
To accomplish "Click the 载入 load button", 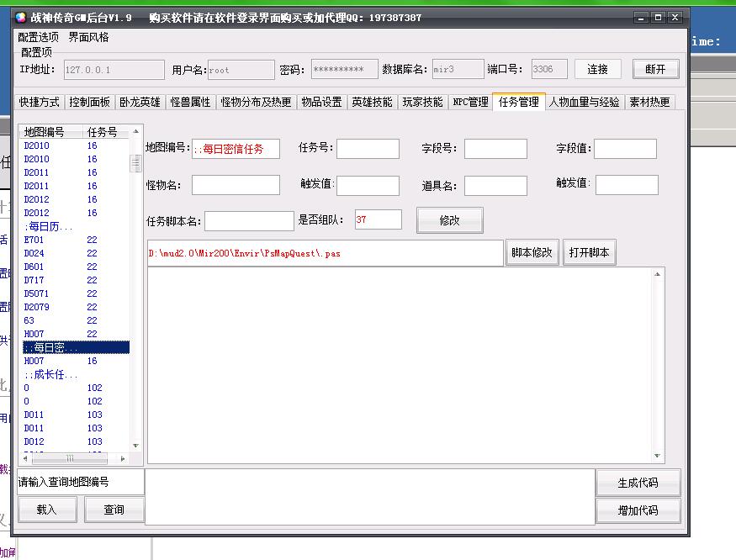I will [46, 510].
